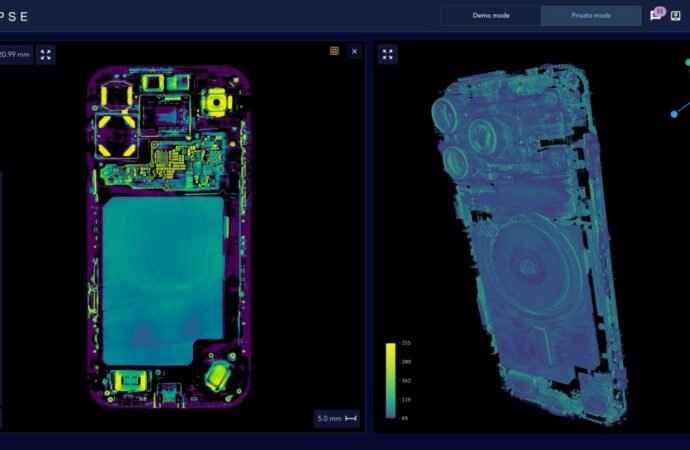Toggle the grid overlay icon
The width and height of the screenshot is (690, 450).
334,51
